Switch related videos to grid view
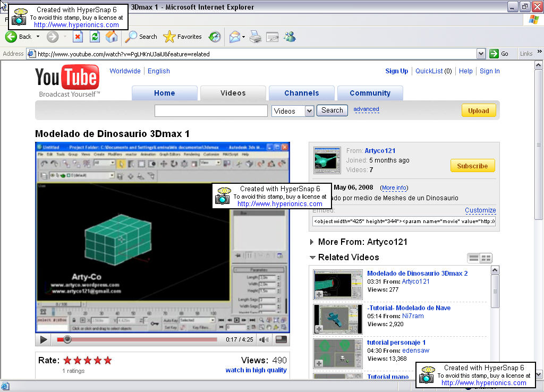544x392 pixels. [x=486, y=258]
